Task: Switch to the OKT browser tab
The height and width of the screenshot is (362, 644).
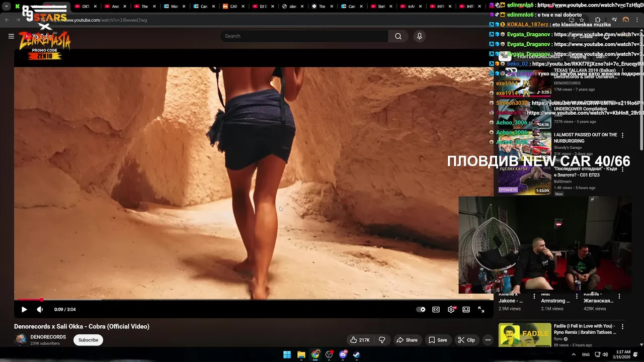Action: pyautogui.click(x=86, y=7)
